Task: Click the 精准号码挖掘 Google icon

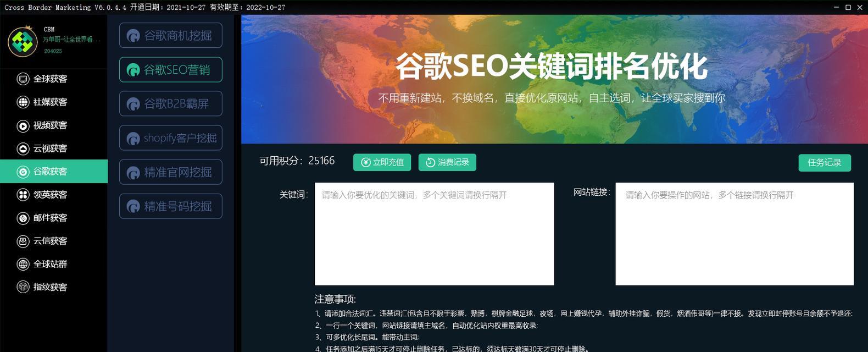Action: 133,207
